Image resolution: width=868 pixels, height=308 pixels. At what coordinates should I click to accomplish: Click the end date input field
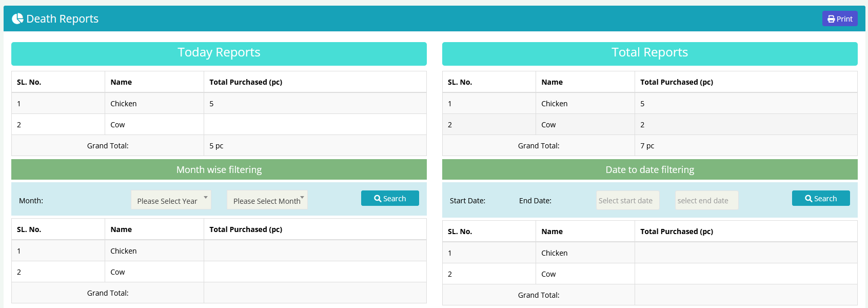point(706,201)
